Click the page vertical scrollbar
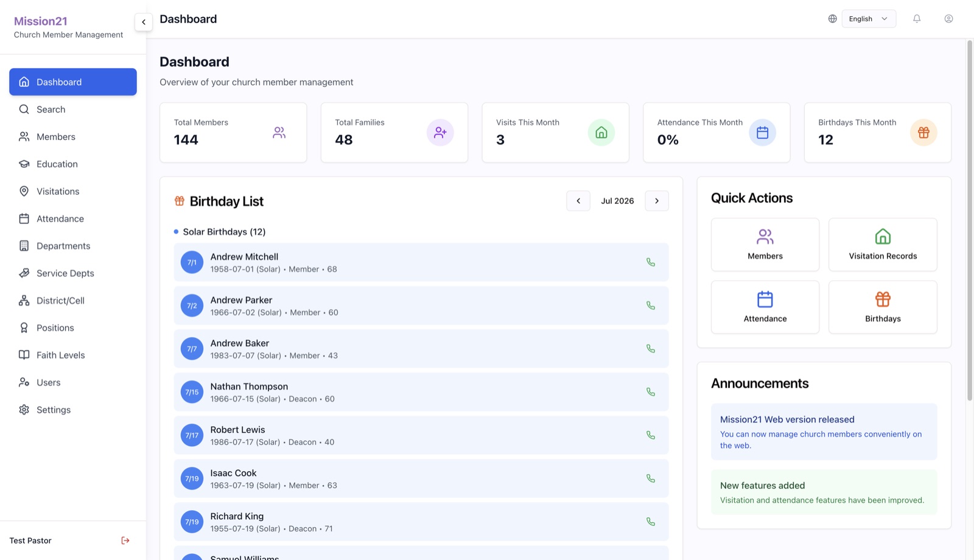Screen dimensions: 974x560 970,220
